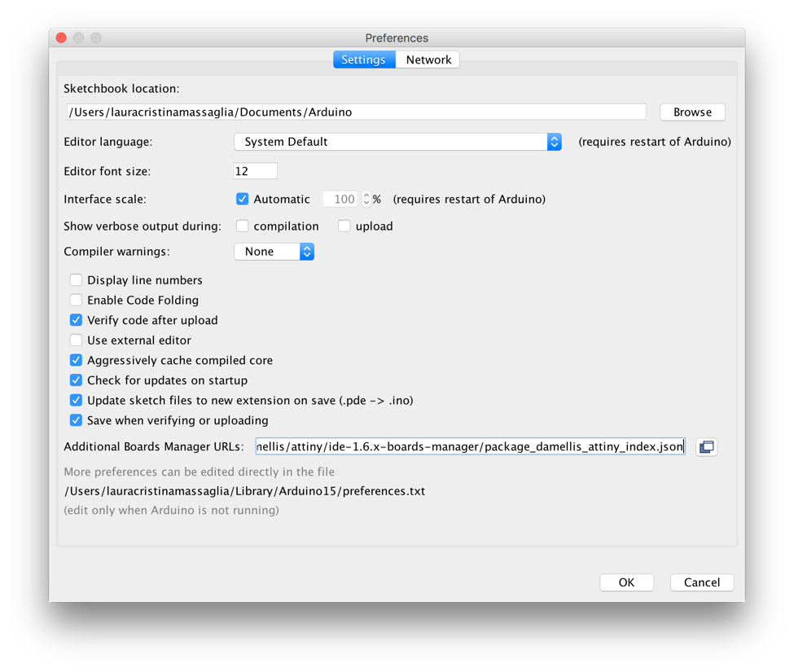Click the 'Sketchbook location:' label
794x672 pixels.
click(121, 89)
